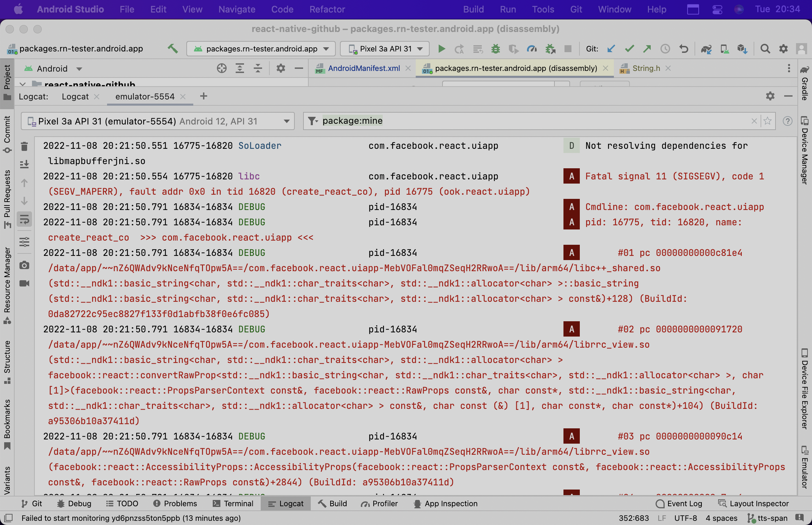812x525 pixels.
Task: Add a new Logcat tab with plus
Action: tap(204, 96)
